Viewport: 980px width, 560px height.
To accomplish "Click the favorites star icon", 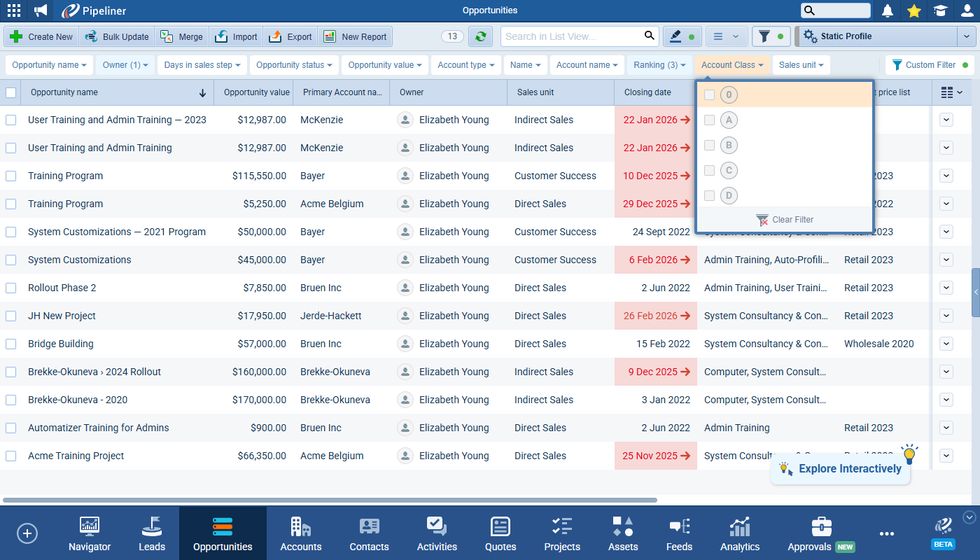I will 913,10.
